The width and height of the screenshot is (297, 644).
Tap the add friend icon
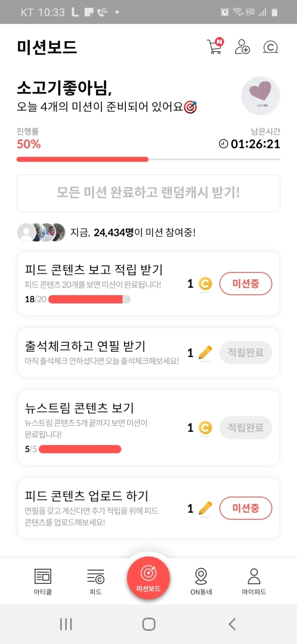click(x=242, y=47)
